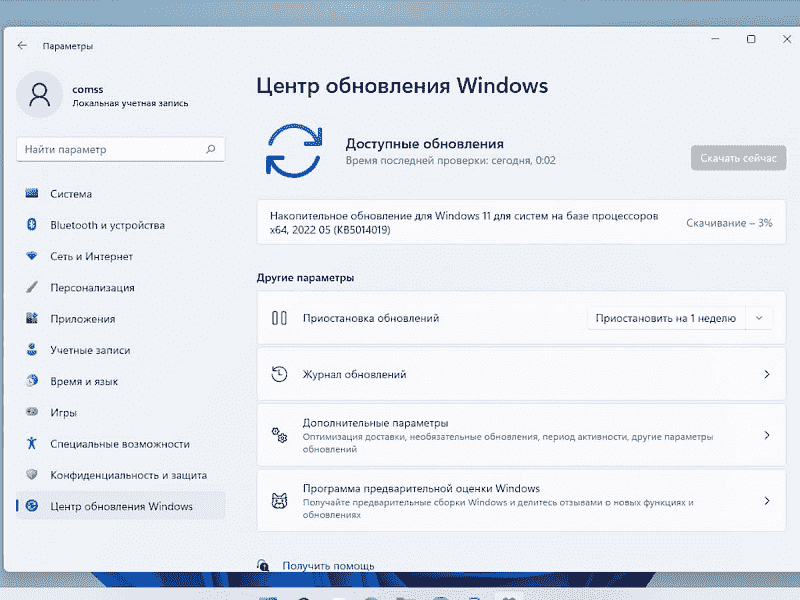Click the history clock icon of Журнал обновлений

tap(279, 374)
